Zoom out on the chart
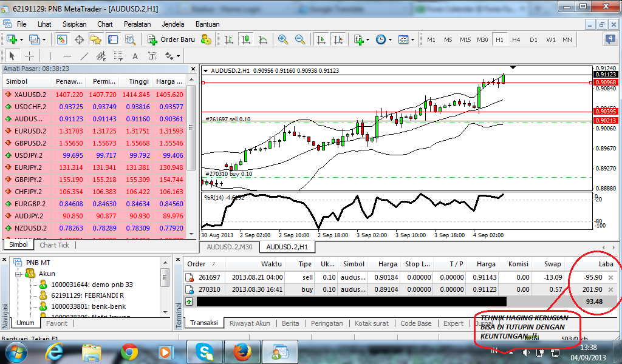This screenshot has height=364, width=622. pos(300,39)
